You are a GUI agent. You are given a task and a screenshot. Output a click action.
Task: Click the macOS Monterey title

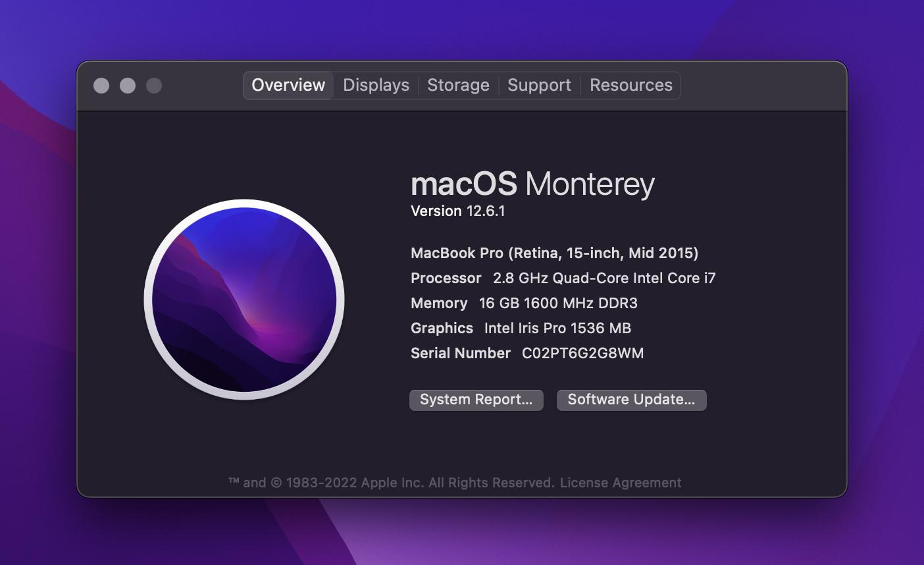click(x=532, y=184)
